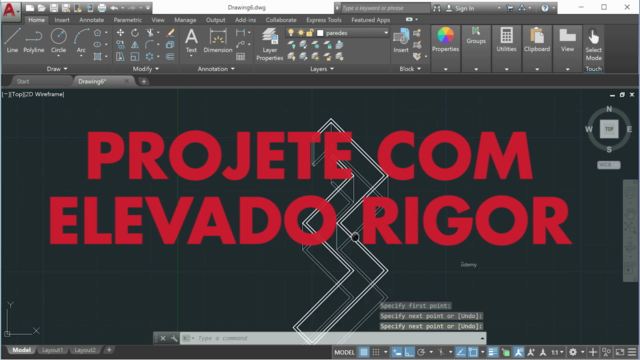Switch to Layout1 tab
Screen dimensions: 640x360
tap(52, 350)
